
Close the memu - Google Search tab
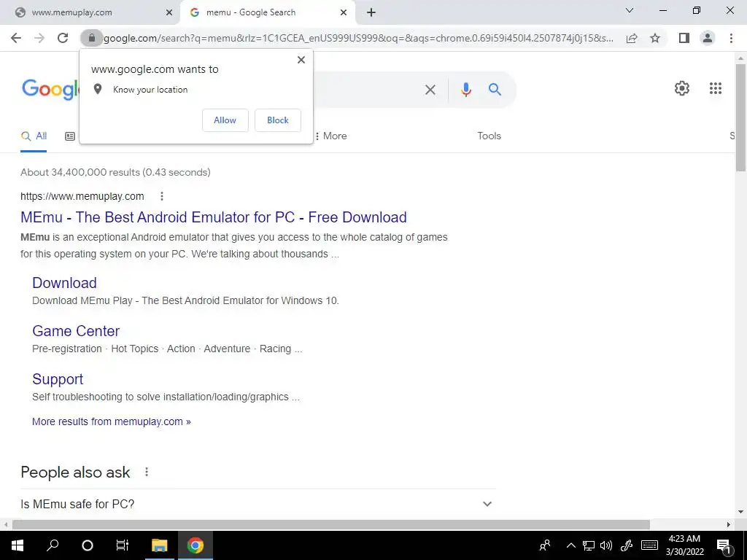coord(344,13)
